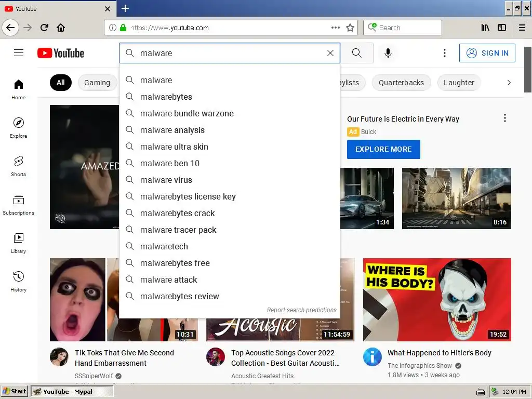
Task: Select the Laughter filter chip
Action: (459, 83)
